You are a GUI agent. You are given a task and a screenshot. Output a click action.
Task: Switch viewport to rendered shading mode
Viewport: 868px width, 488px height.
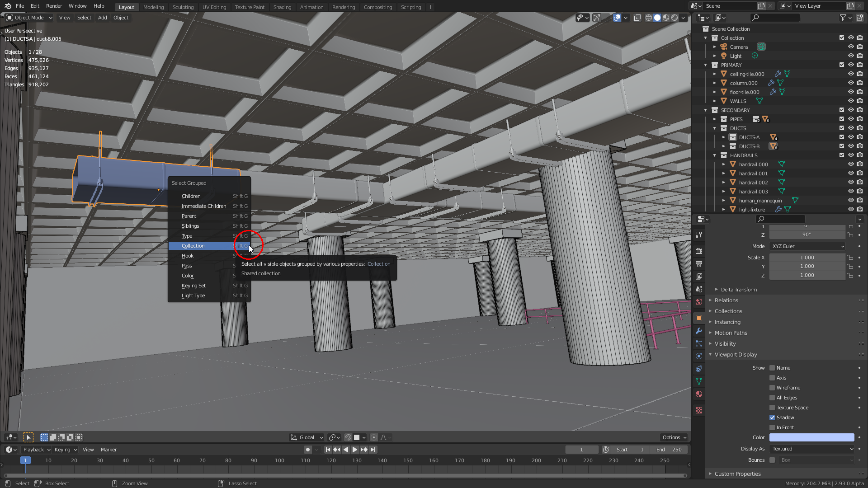coord(675,18)
